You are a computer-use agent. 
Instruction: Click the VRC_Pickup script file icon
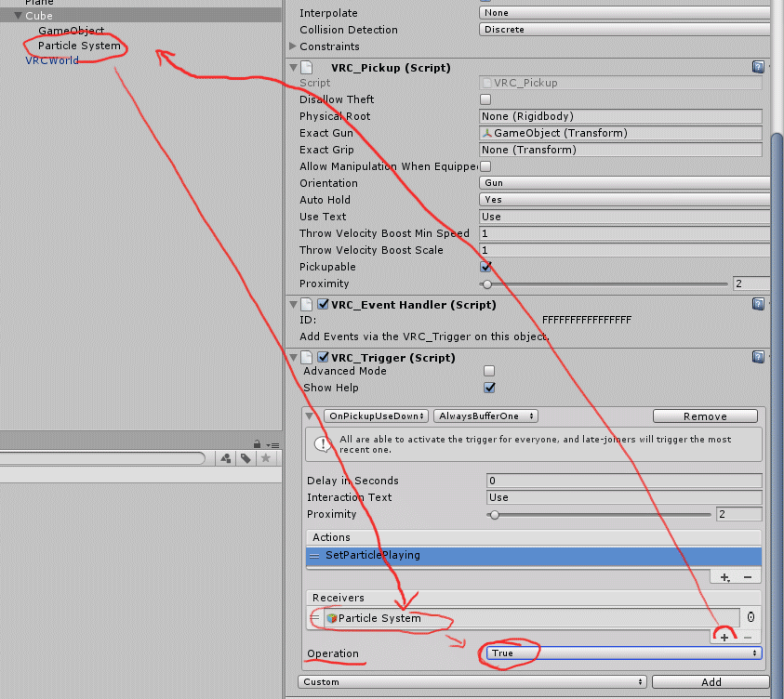point(307,68)
